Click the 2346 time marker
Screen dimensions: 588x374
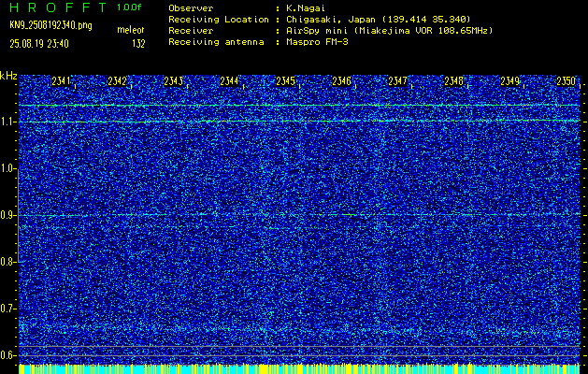(341, 81)
